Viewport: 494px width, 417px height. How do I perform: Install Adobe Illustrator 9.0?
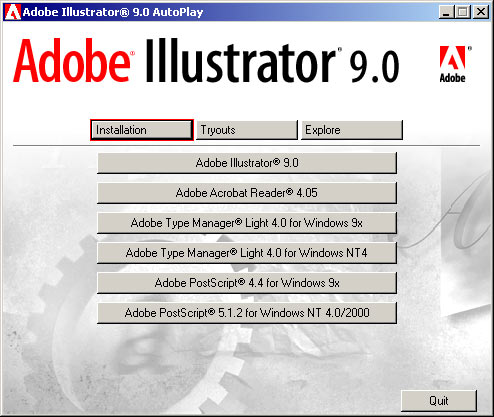[247, 163]
